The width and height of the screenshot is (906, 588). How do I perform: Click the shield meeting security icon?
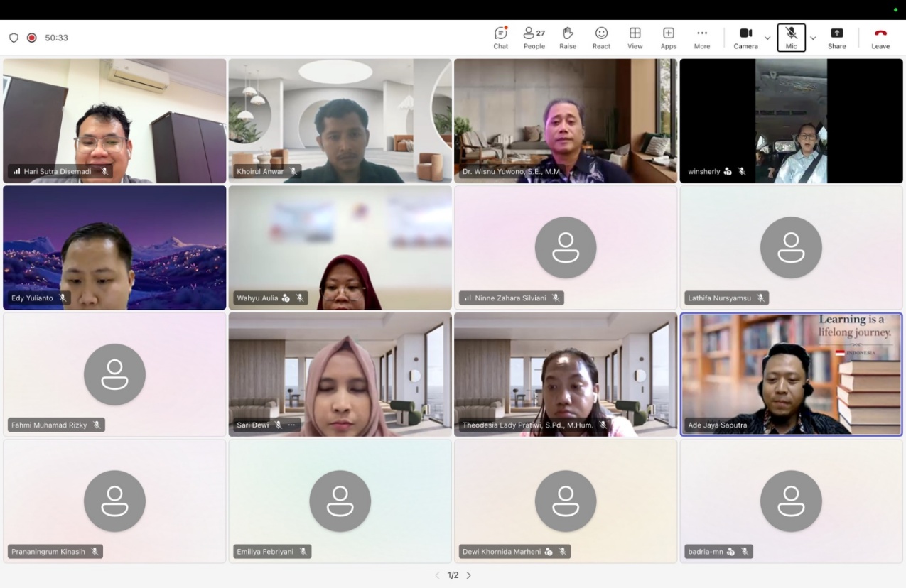14,38
